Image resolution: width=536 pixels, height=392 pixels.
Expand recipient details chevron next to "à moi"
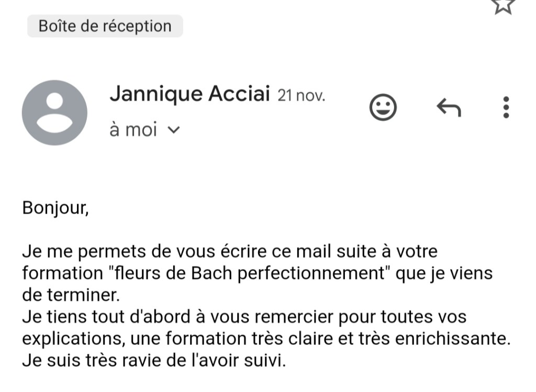click(x=172, y=130)
